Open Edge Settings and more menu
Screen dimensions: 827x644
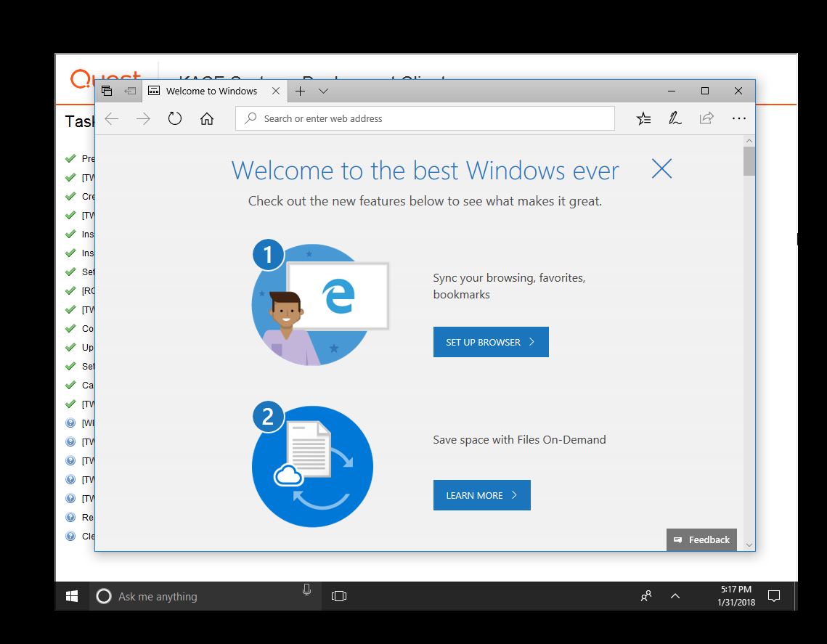739,118
